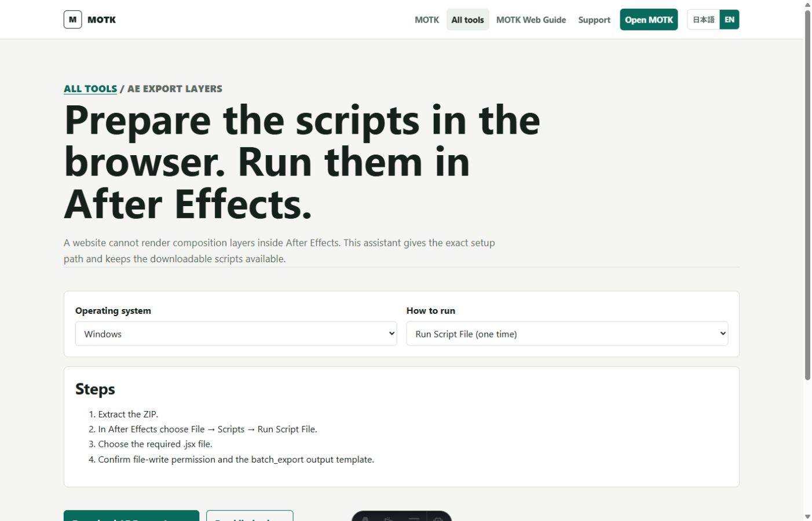This screenshot has height=521, width=812.
Task: Open the All tools nav item
Action: (x=467, y=20)
